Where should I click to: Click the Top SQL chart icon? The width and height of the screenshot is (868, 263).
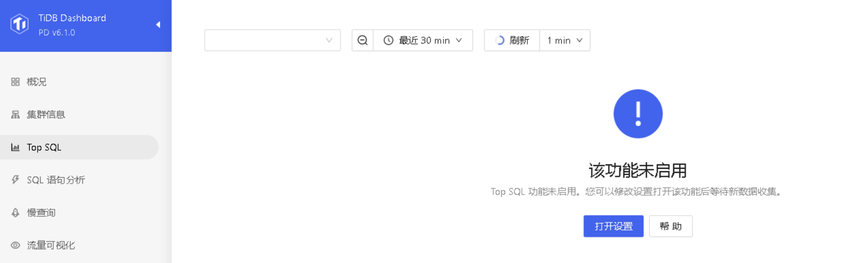[15, 148]
